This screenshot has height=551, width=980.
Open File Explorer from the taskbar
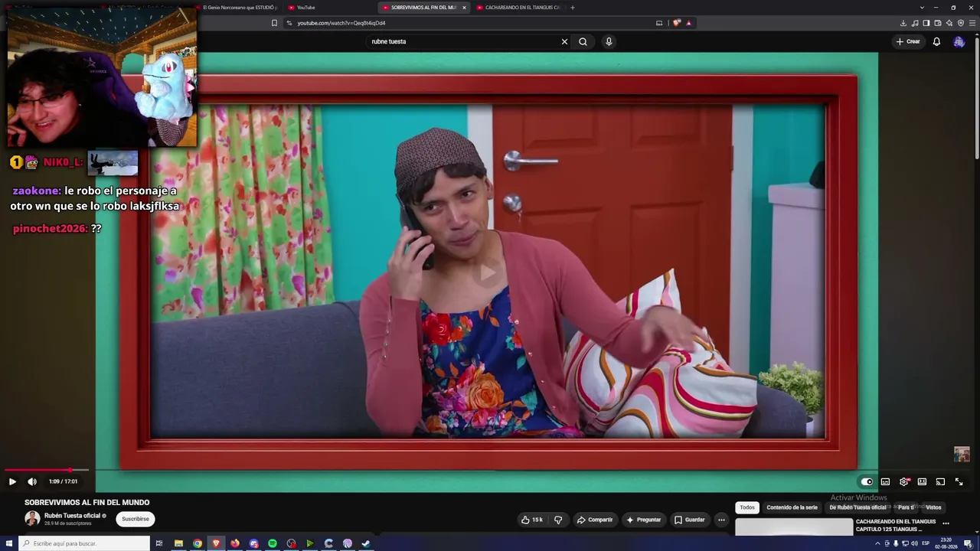(x=178, y=543)
